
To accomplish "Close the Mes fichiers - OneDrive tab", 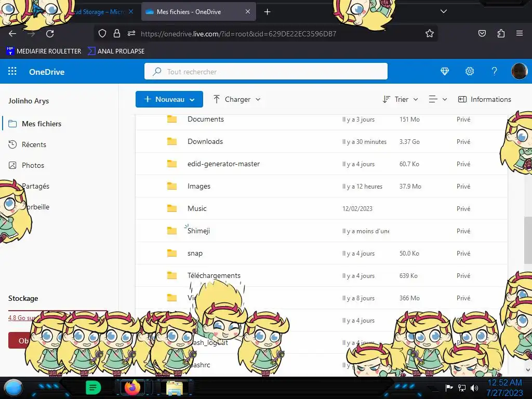I will 248,11.
